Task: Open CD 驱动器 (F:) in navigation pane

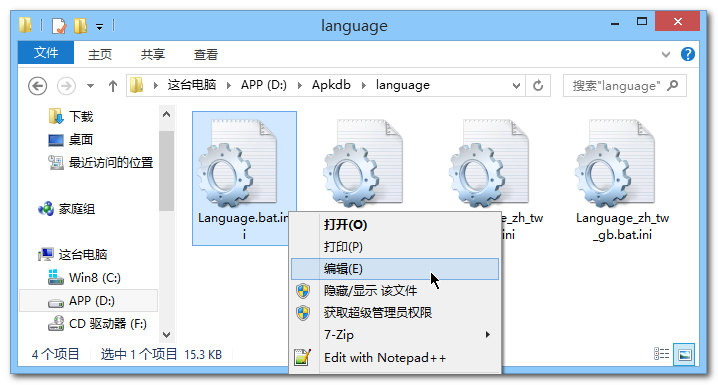Action: click(97, 324)
